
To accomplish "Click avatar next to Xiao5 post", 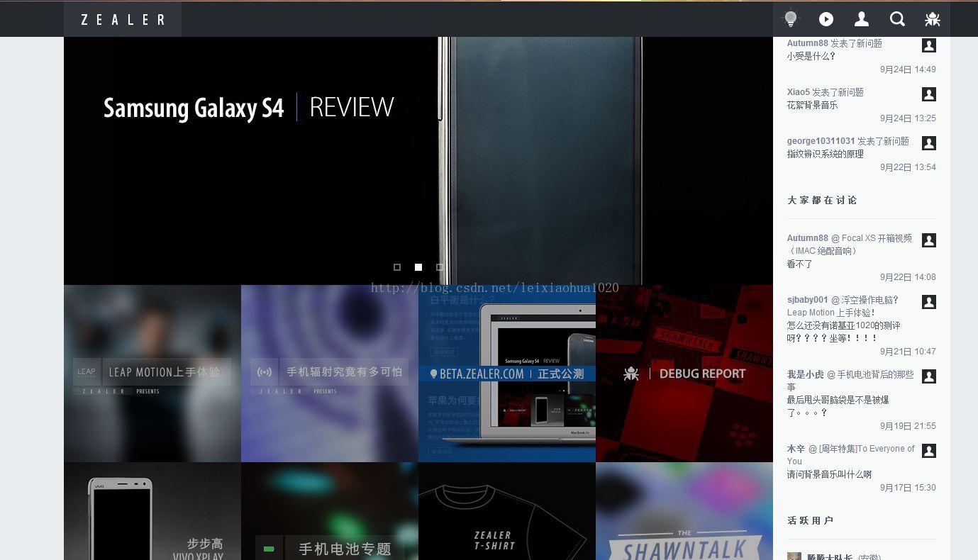I will [x=928, y=94].
